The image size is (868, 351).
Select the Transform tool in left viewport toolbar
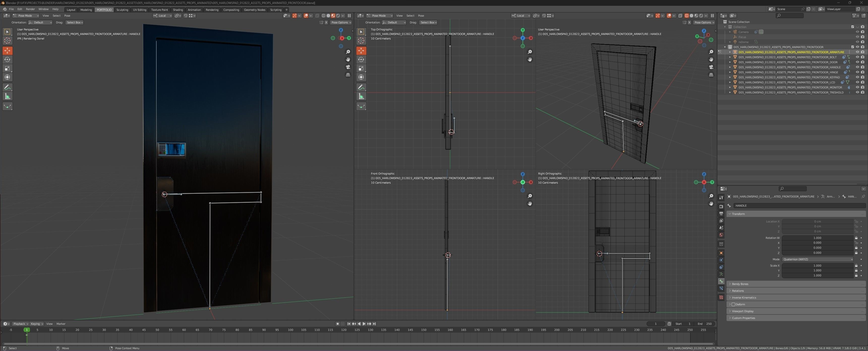(x=7, y=77)
